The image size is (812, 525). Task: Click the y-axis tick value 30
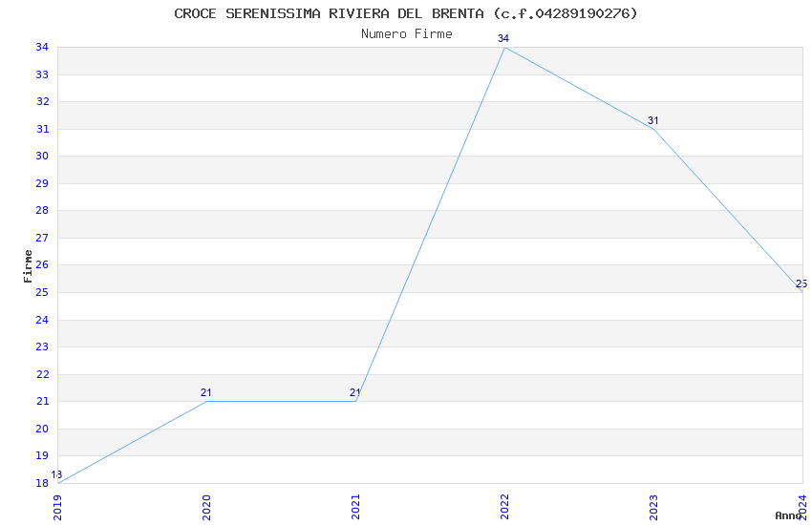42,156
